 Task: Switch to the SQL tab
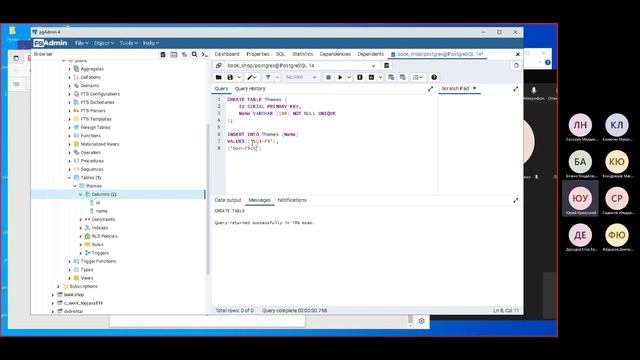(280, 54)
